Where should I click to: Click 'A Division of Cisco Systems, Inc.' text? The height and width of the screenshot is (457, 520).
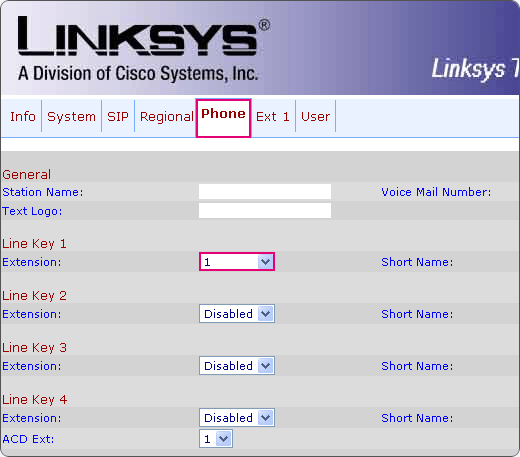[x=138, y=73]
